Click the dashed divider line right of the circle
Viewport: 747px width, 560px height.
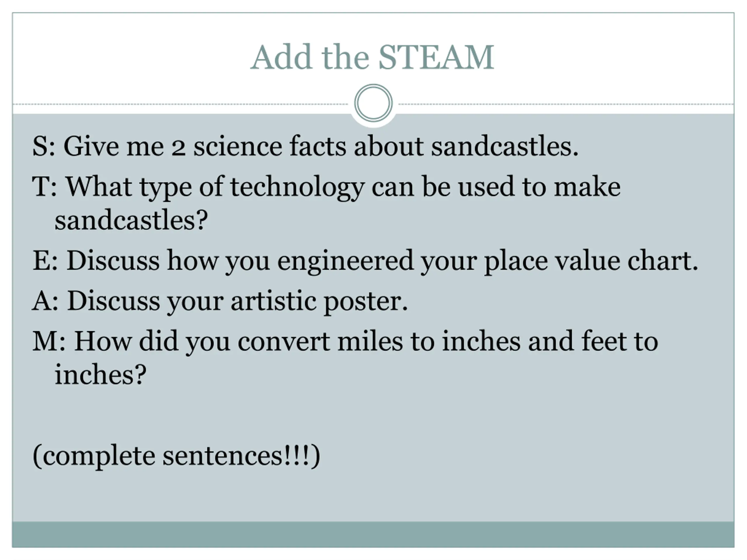click(x=566, y=104)
